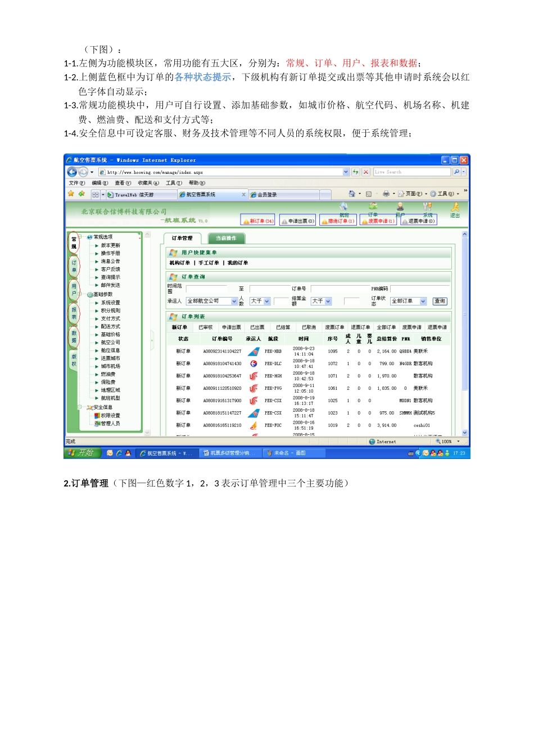Viewport: 534px width, 756px height.
Task: Select the 已审核 order list tab
Action: point(206,327)
